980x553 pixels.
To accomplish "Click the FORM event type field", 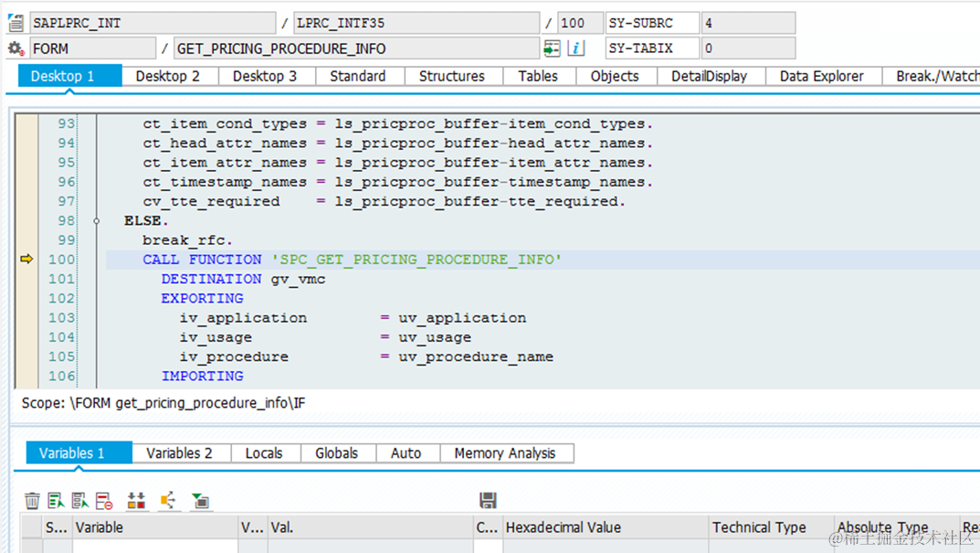I will (x=92, y=48).
